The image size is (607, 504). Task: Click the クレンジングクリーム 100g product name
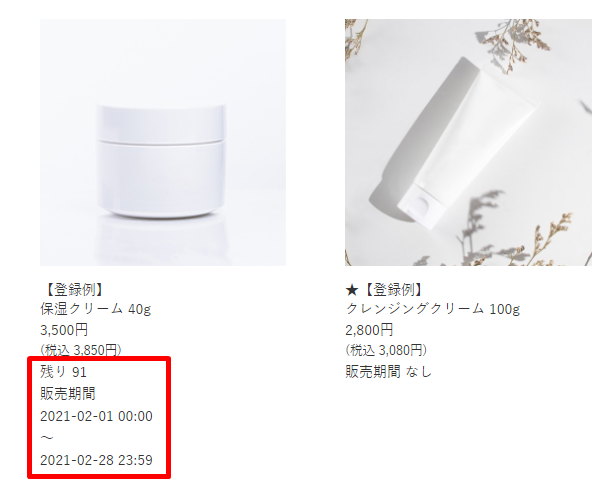(x=433, y=309)
